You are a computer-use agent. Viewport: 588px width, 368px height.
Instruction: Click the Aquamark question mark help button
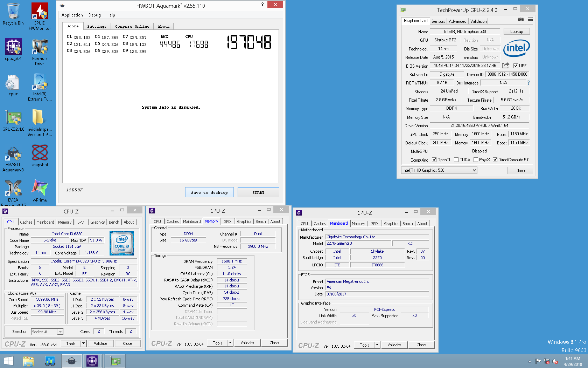pos(262,5)
